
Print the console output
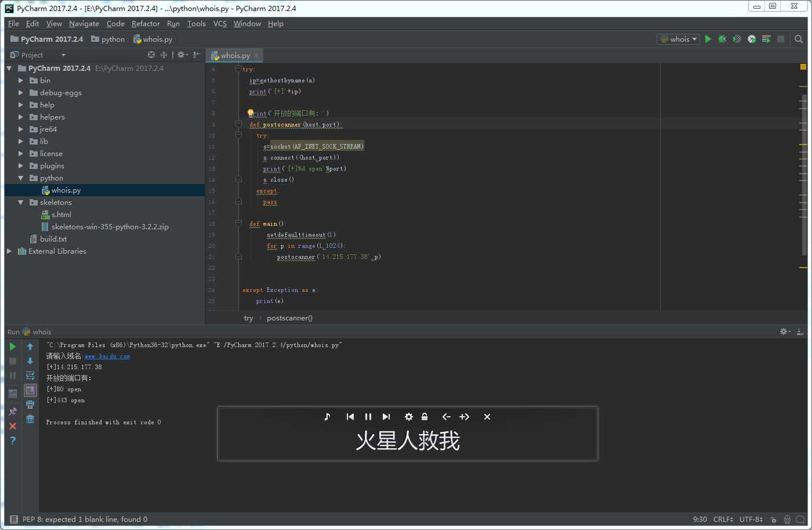pyautogui.click(x=30, y=405)
